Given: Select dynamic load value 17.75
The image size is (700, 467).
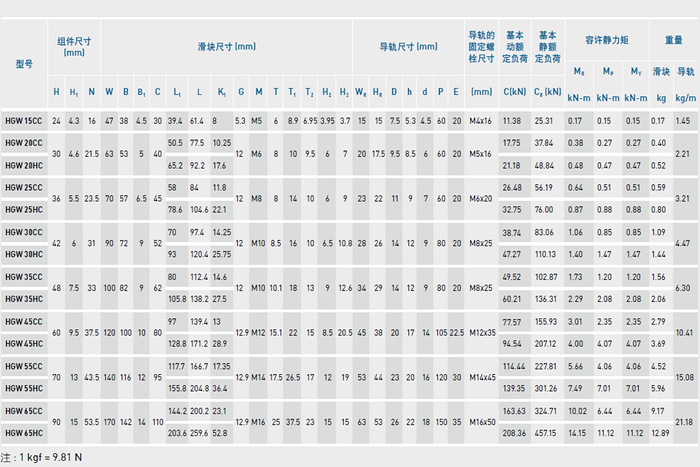Looking at the screenshot, I should tap(512, 143).
